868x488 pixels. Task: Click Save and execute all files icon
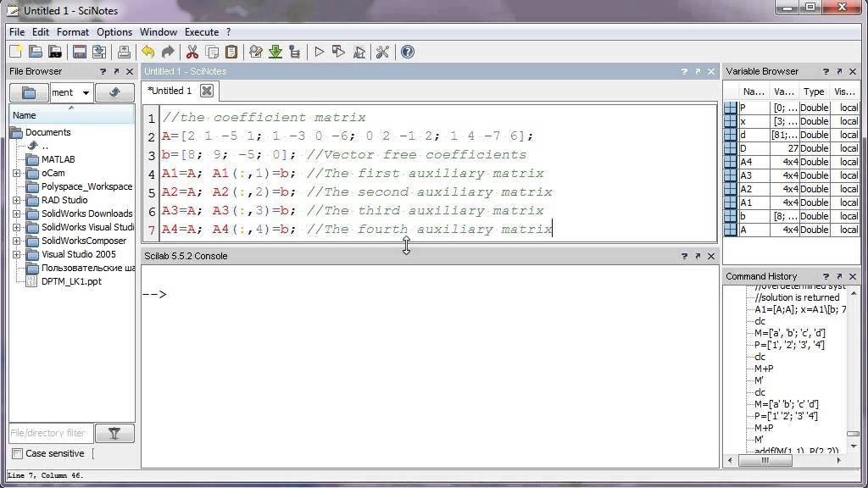(x=359, y=52)
